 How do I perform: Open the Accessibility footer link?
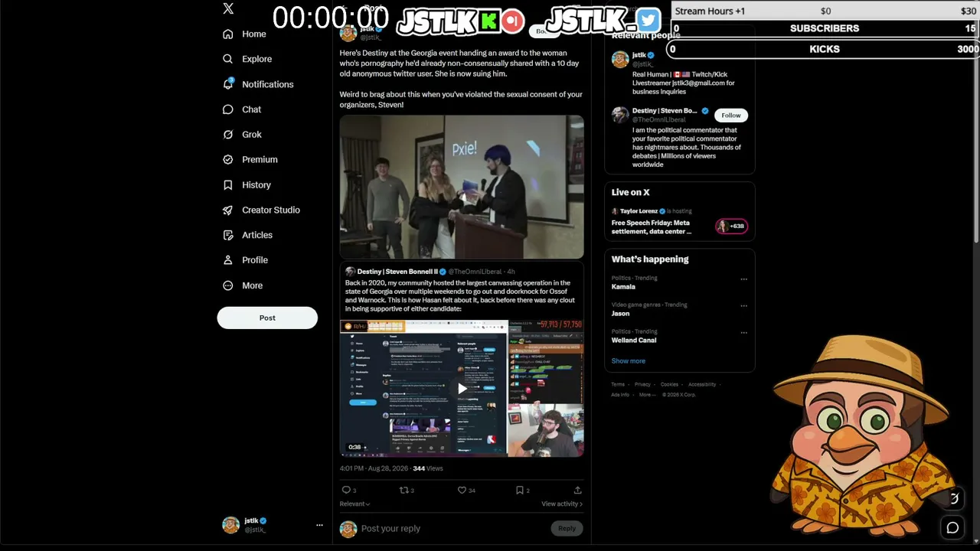click(x=702, y=384)
